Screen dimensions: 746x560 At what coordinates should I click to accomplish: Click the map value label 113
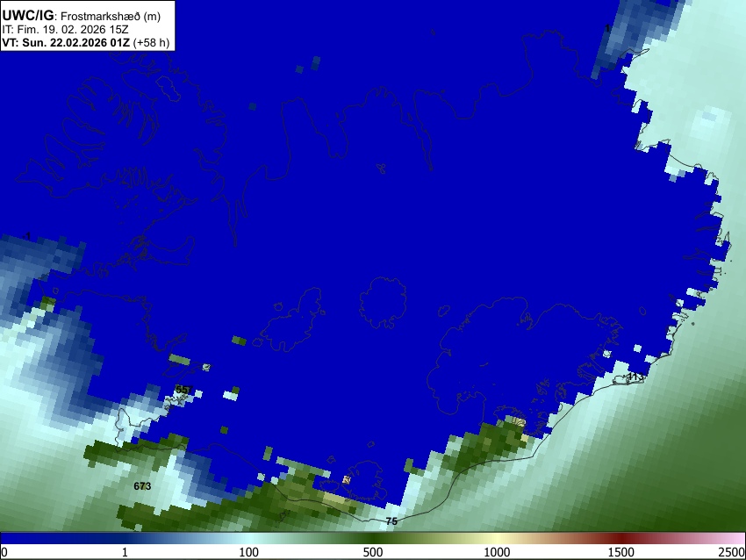(635, 377)
